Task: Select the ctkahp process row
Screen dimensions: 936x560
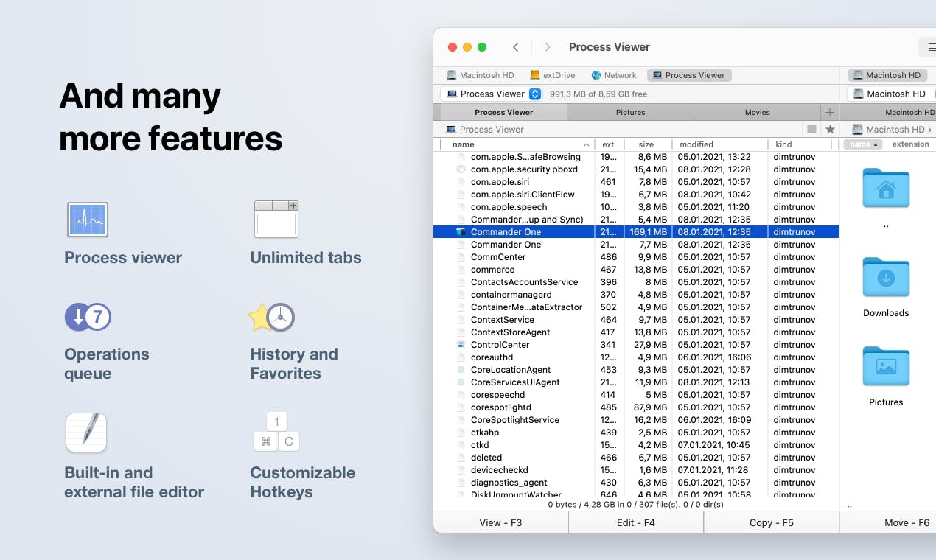Action: tap(637, 433)
